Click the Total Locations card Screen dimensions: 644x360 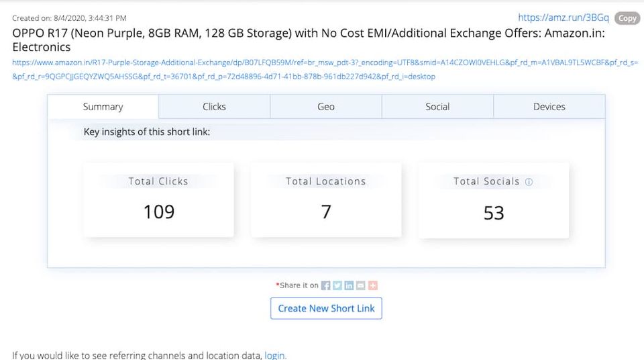point(326,199)
